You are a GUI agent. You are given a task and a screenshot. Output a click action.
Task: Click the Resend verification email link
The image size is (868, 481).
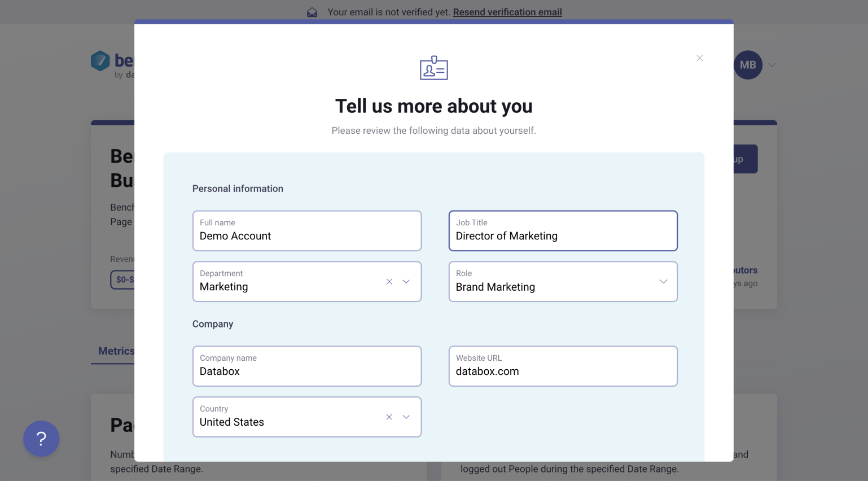tap(507, 12)
